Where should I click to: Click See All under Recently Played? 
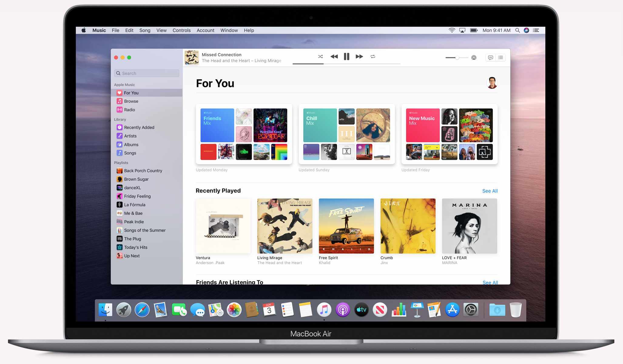click(490, 191)
